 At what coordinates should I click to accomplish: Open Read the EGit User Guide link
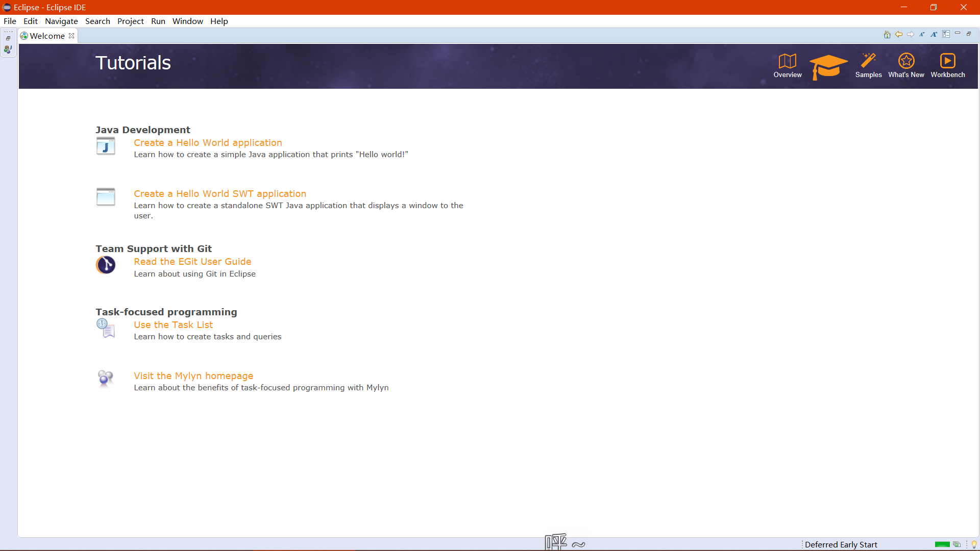(192, 262)
